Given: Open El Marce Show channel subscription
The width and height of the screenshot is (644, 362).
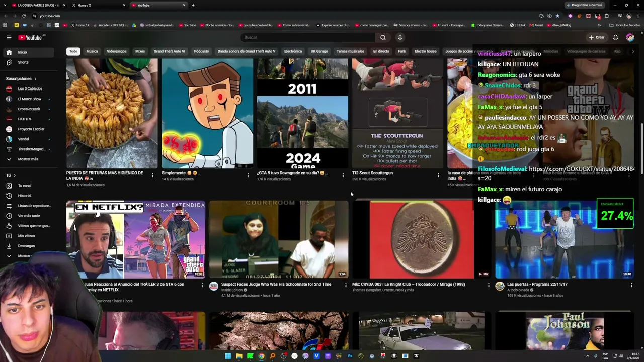Looking at the screenshot, I should click(28, 99).
